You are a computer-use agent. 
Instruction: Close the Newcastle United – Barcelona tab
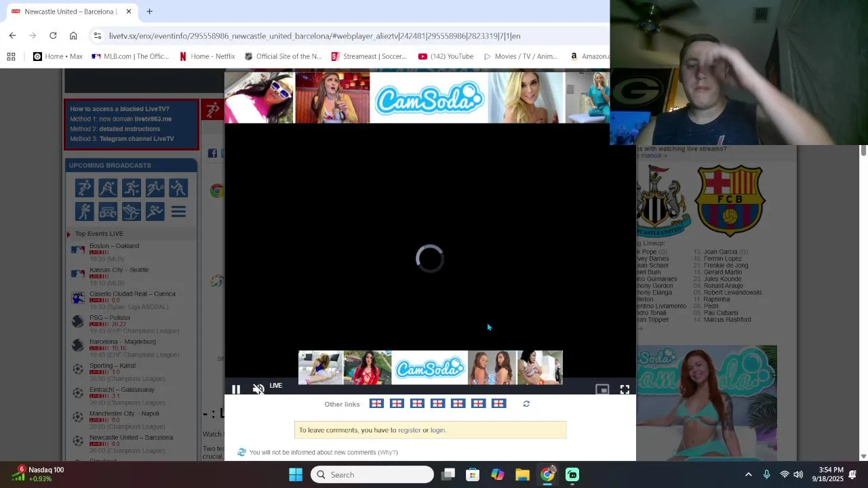129,12
